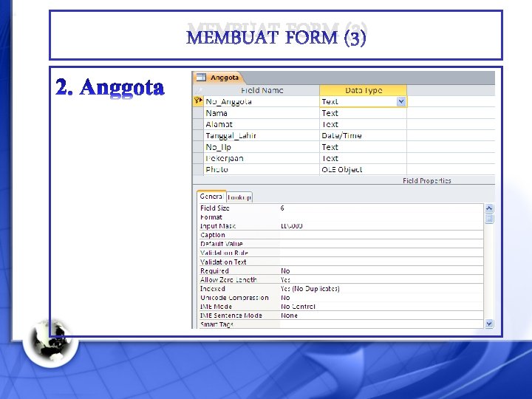Click the Caption property field
The height and width of the screenshot is (399, 532).
pos(381,235)
